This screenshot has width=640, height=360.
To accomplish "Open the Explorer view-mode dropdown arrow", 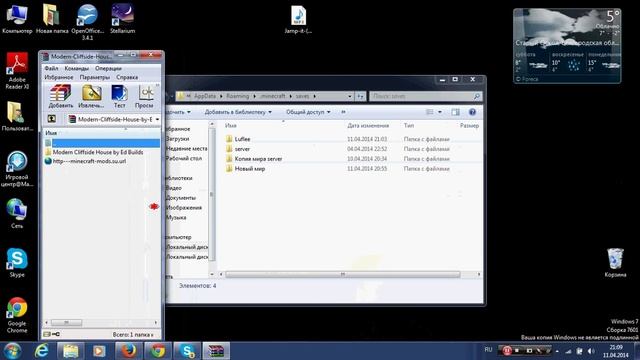I will pos(440,112).
